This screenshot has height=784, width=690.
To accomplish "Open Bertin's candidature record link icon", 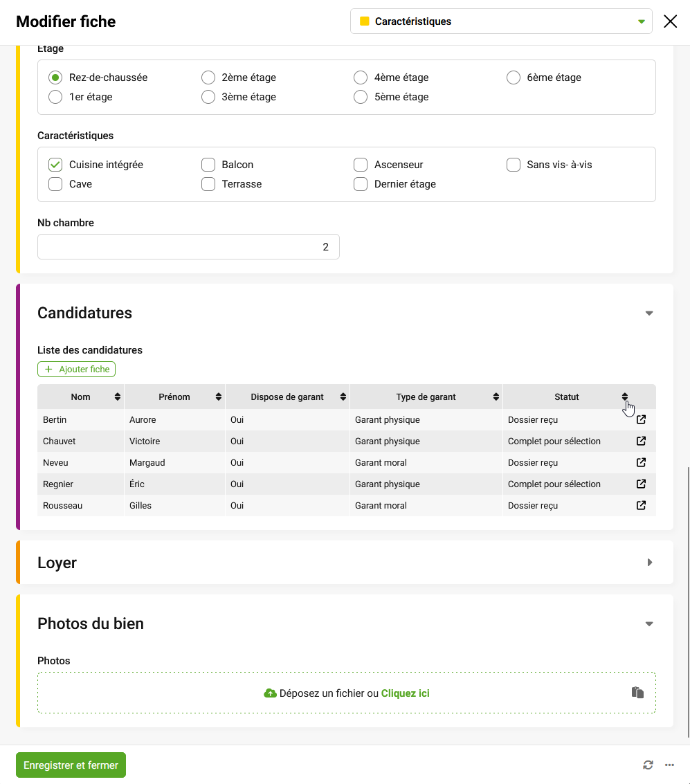I will [x=641, y=419].
